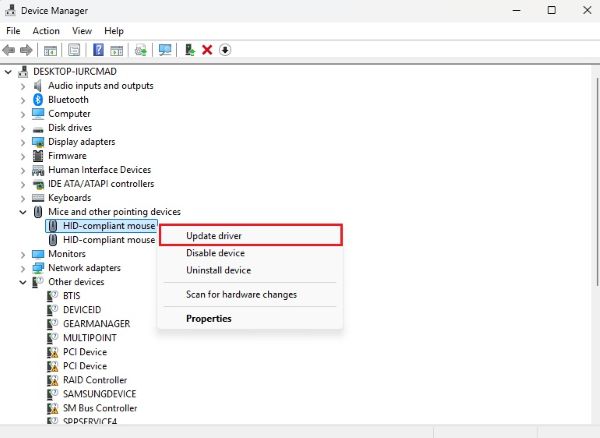Click the action pane toolbar icon

pyautogui.click(x=117, y=50)
